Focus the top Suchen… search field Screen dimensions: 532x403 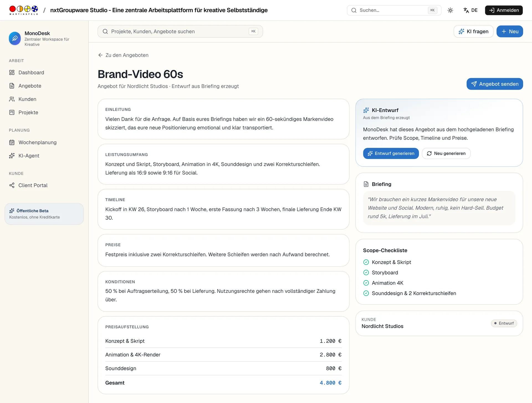click(x=394, y=10)
